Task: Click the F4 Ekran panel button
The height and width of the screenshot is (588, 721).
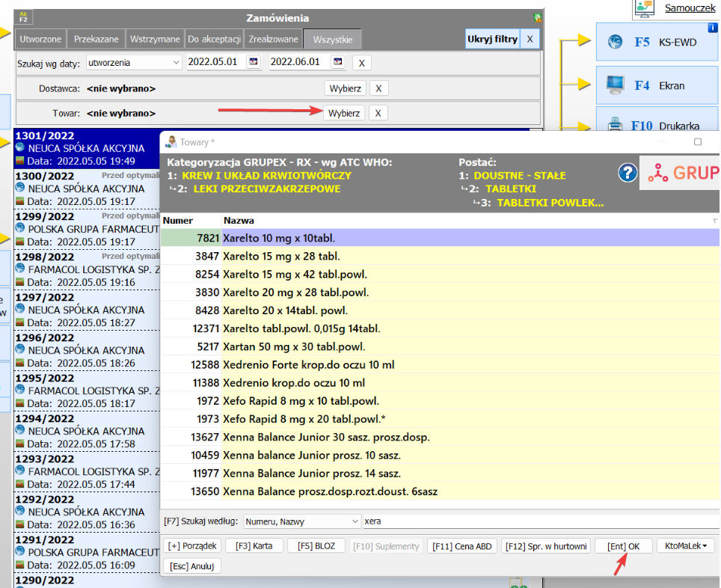Action: point(657,85)
